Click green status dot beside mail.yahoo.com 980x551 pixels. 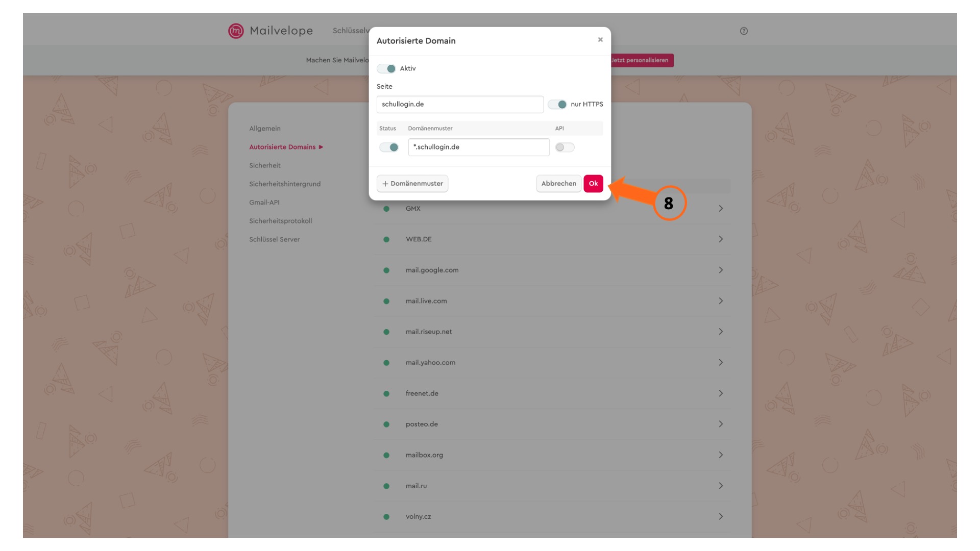pos(386,363)
